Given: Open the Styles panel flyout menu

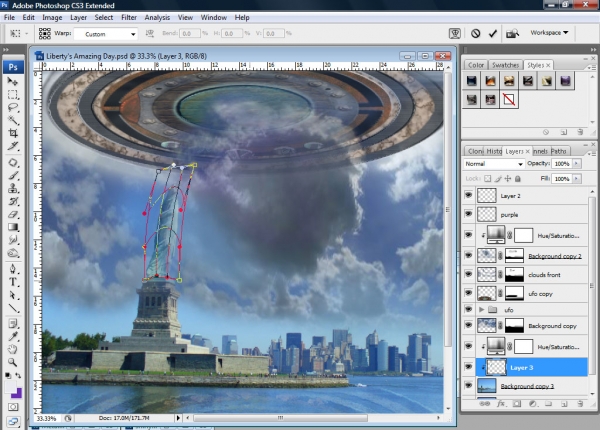Looking at the screenshot, I should point(592,67).
